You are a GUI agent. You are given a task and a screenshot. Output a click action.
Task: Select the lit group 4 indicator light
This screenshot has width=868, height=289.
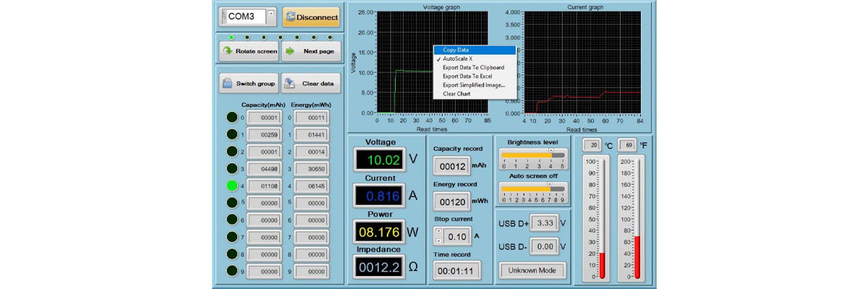(232, 186)
